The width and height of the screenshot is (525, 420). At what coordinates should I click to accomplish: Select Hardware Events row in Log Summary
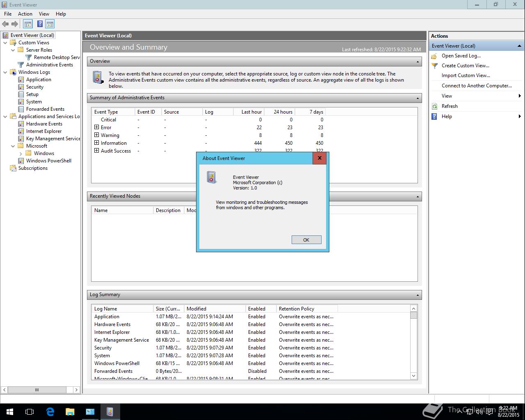pos(213,324)
